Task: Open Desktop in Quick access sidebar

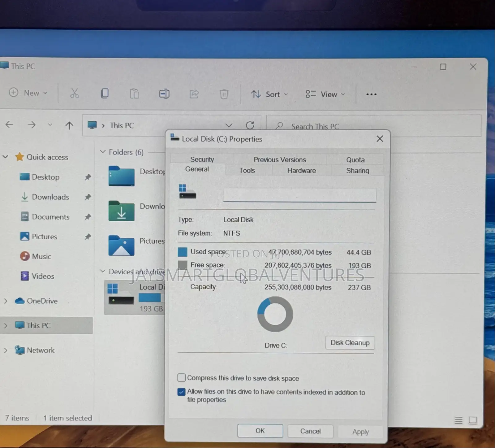Action: pos(40,177)
